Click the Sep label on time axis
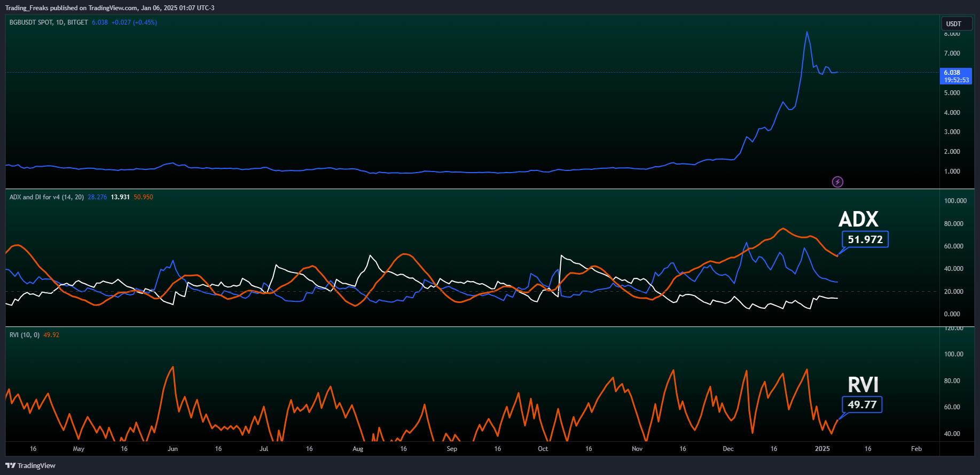The width and height of the screenshot is (980, 475). tap(452, 449)
